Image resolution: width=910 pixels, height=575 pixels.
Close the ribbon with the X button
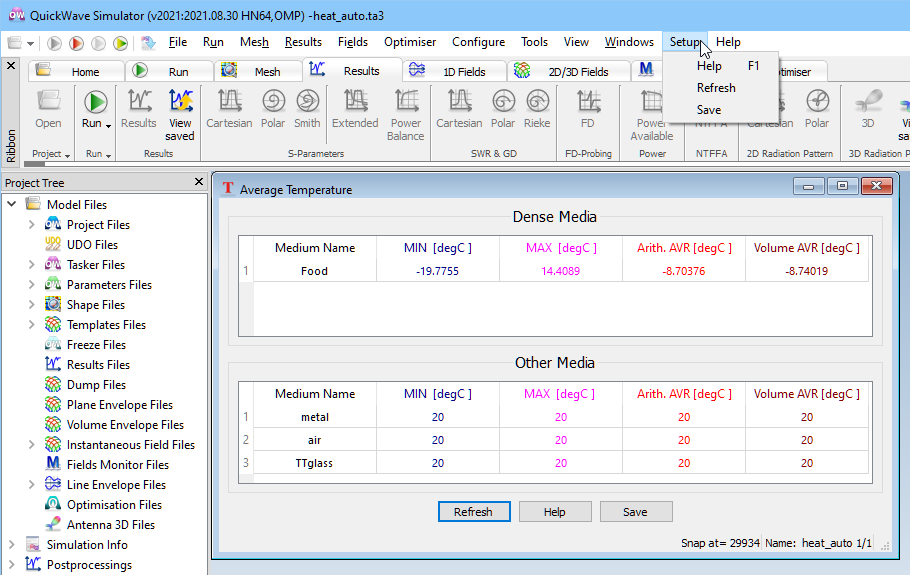[x=11, y=66]
